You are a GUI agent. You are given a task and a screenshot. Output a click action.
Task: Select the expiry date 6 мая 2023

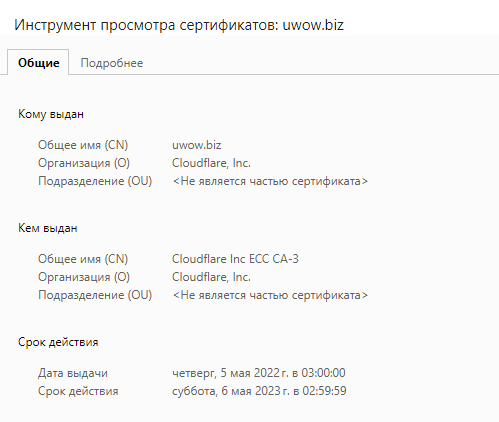click(x=259, y=391)
